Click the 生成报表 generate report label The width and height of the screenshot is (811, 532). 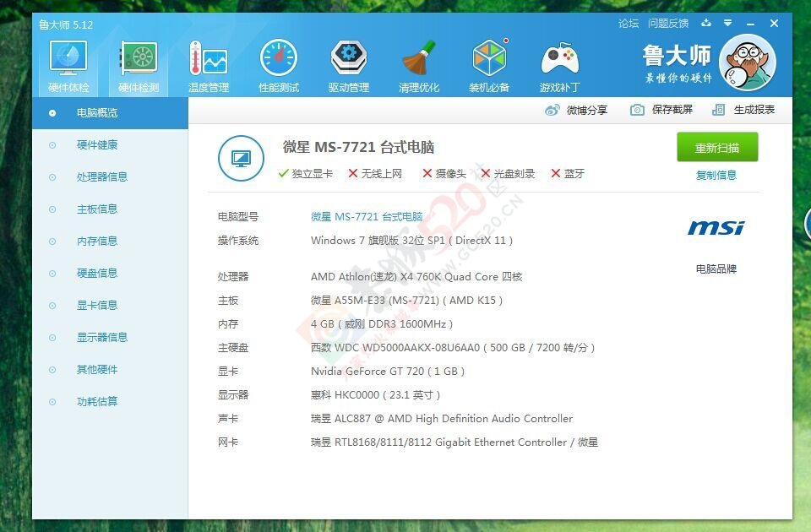754,110
